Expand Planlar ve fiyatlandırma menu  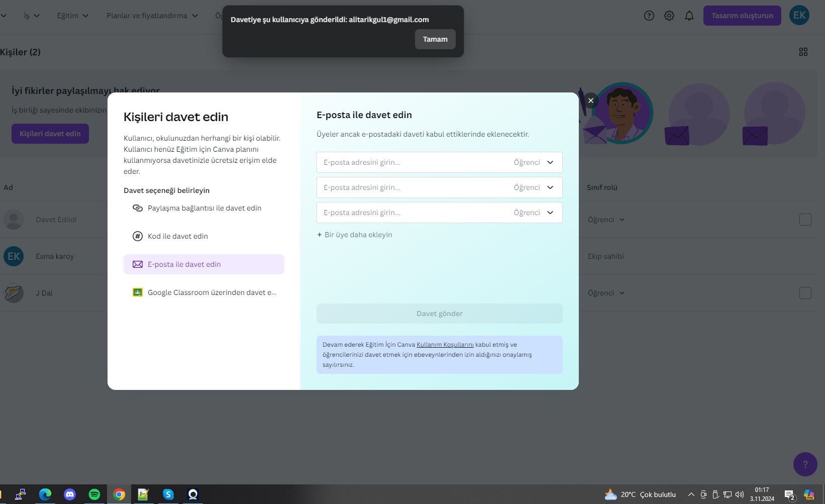tap(152, 16)
